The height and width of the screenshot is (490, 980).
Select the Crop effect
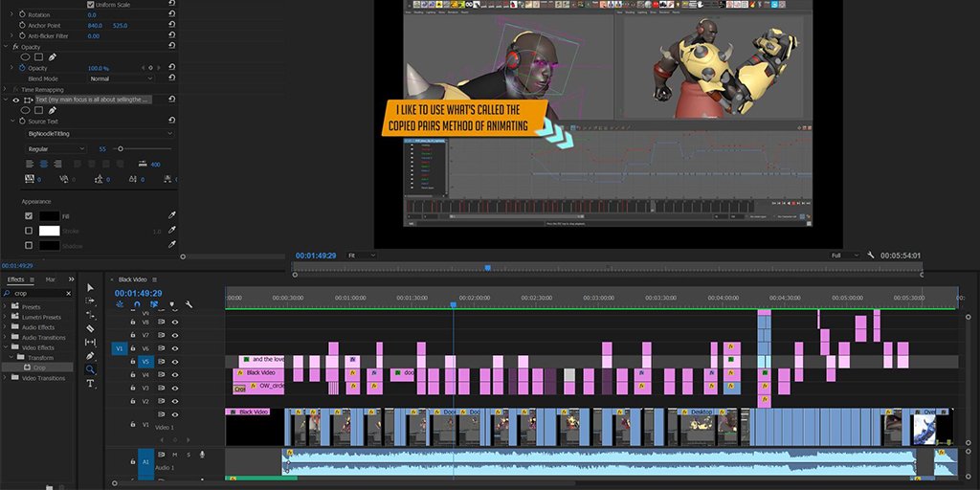coord(38,367)
